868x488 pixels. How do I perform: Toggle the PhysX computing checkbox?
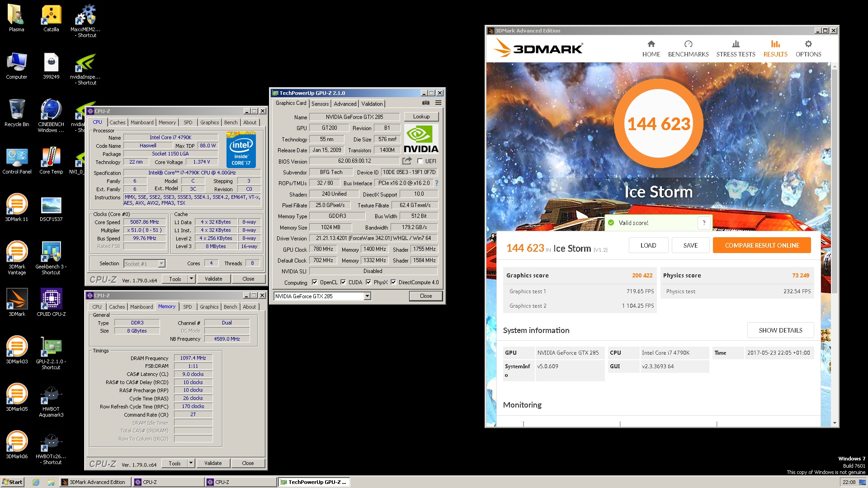point(368,282)
